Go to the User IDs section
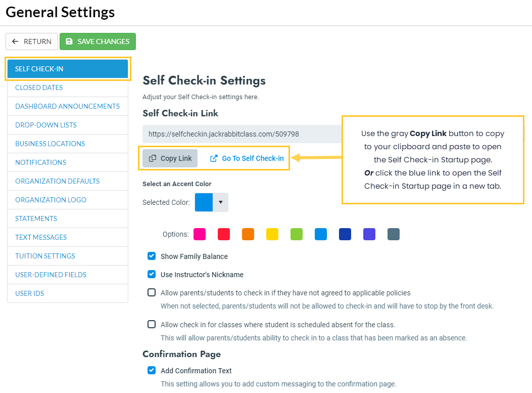This screenshot has height=393, width=532. click(30, 293)
